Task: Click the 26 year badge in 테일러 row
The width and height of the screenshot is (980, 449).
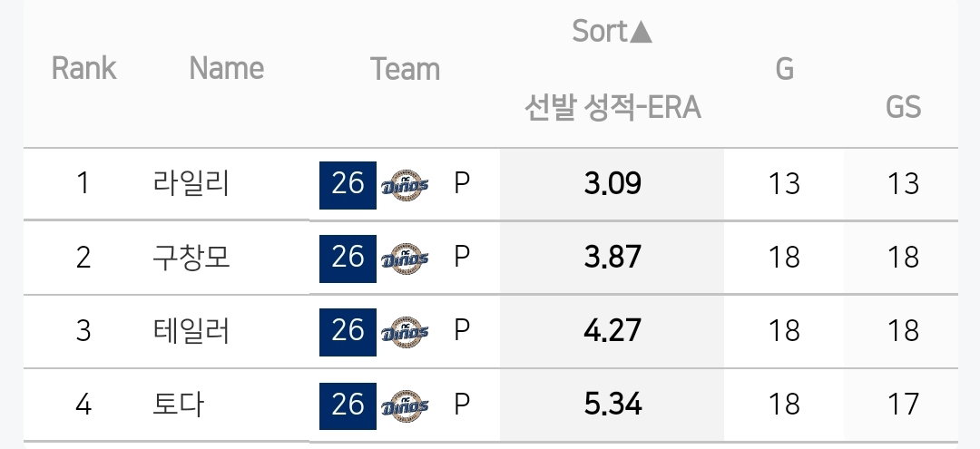Action: pos(348,332)
